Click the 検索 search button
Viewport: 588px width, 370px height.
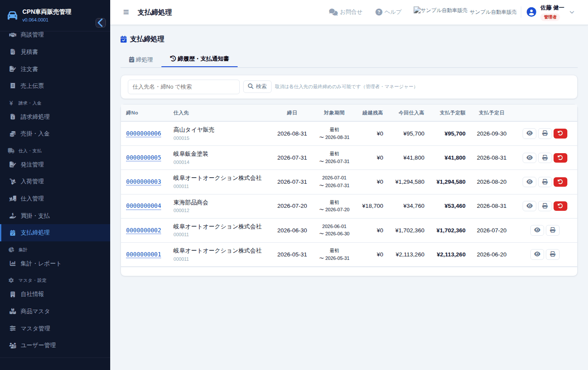click(x=257, y=86)
